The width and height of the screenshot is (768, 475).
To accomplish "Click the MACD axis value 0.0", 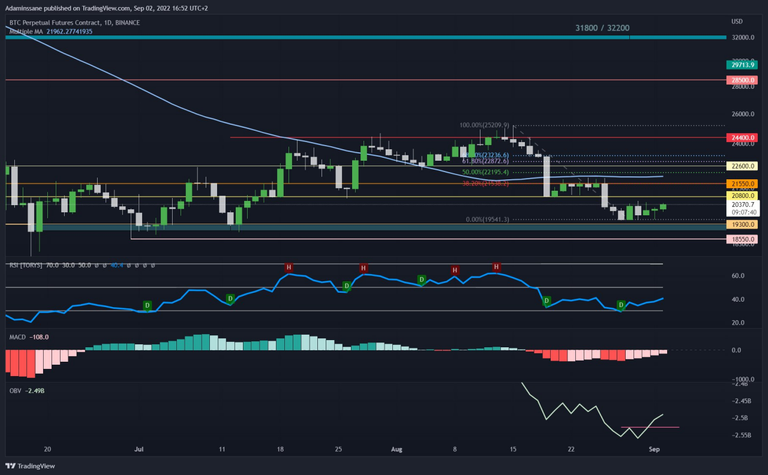I will click(x=736, y=350).
